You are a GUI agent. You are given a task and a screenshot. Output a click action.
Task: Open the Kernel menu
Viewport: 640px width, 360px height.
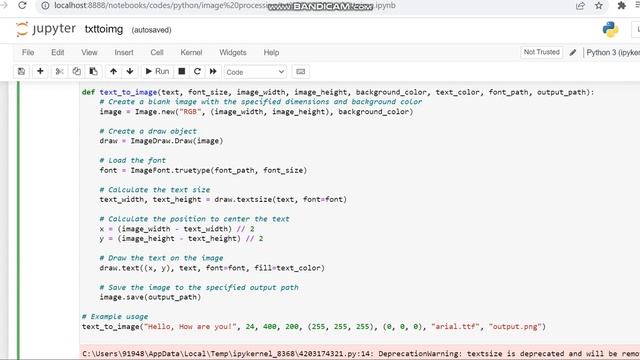pyautogui.click(x=191, y=52)
